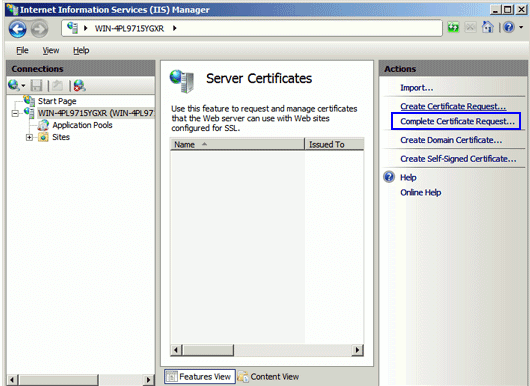530x386 pixels.
Task: Open Help via blue question mark icon
Action: pos(509,27)
